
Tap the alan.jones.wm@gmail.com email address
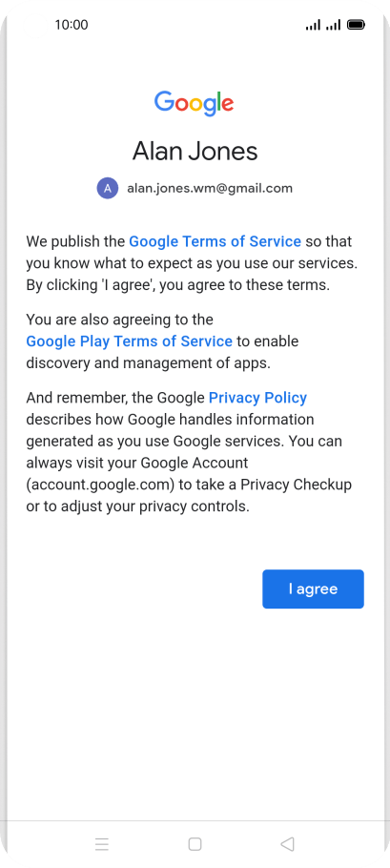point(210,188)
